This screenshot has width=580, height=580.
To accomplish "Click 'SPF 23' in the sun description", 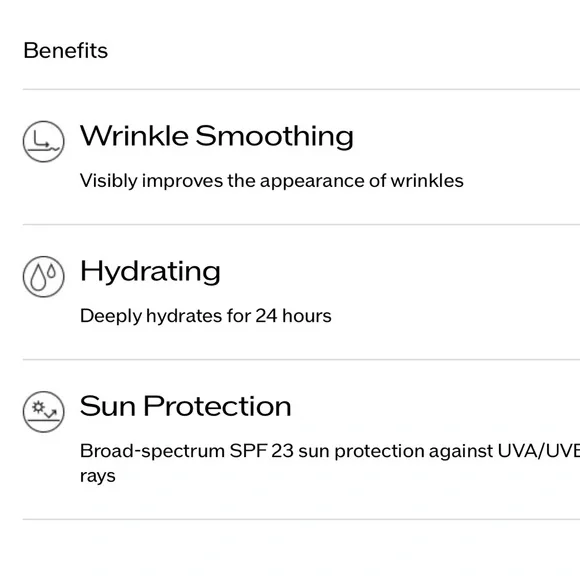I will tap(262, 451).
